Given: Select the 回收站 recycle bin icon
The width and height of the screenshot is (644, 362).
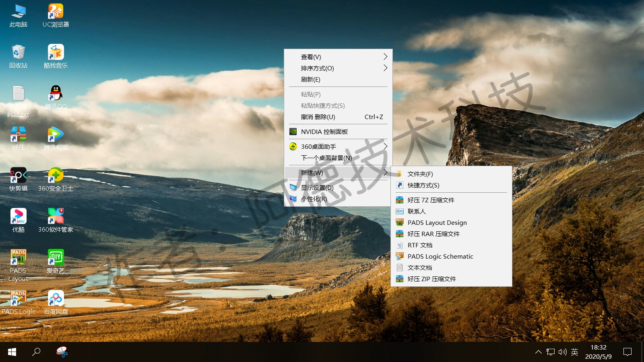Looking at the screenshot, I should click(x=19, y=57).
